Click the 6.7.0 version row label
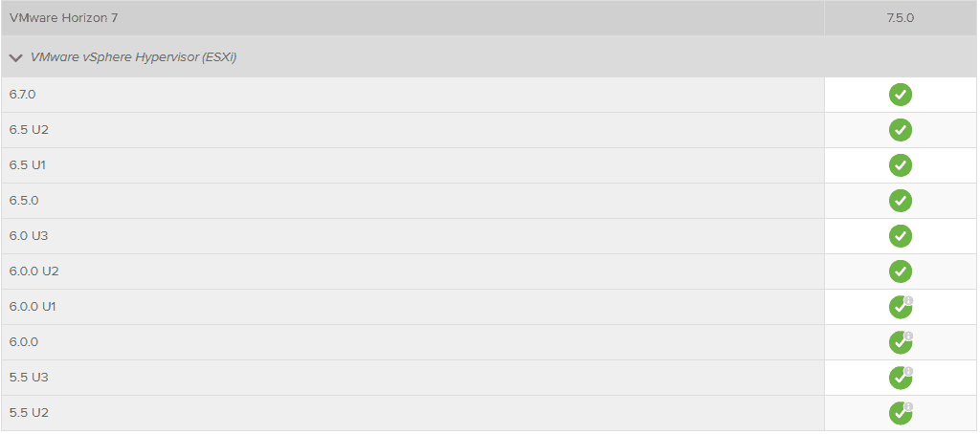980x434 pixels. [x=22, y=95]
